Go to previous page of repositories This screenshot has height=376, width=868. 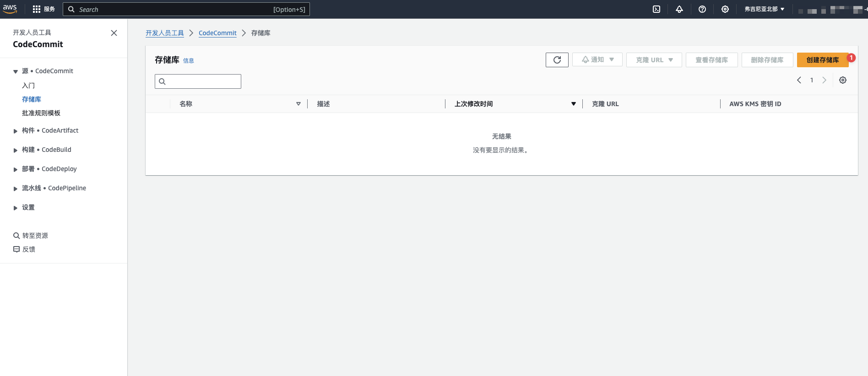tap(799, 80)
